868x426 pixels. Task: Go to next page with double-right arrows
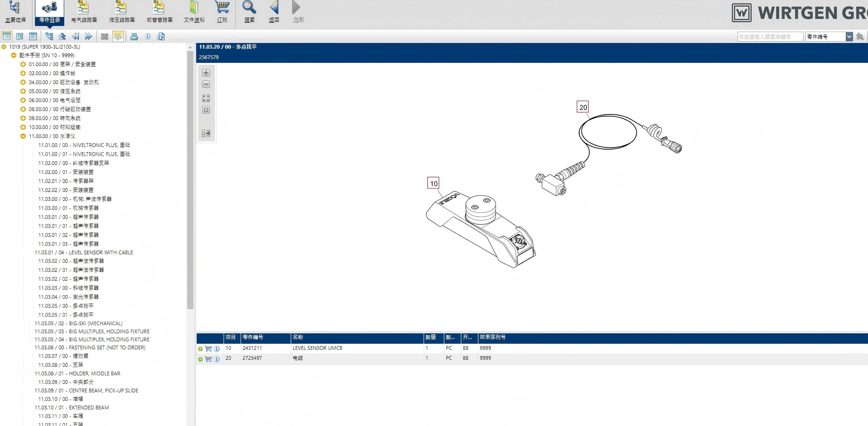pyautogui.click(x=89, y=36)
